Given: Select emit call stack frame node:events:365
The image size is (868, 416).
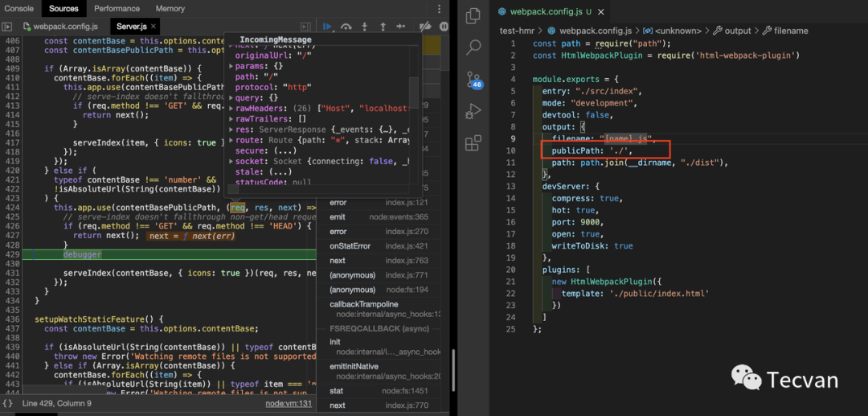Looking at the screenshot, I should 379,217.
